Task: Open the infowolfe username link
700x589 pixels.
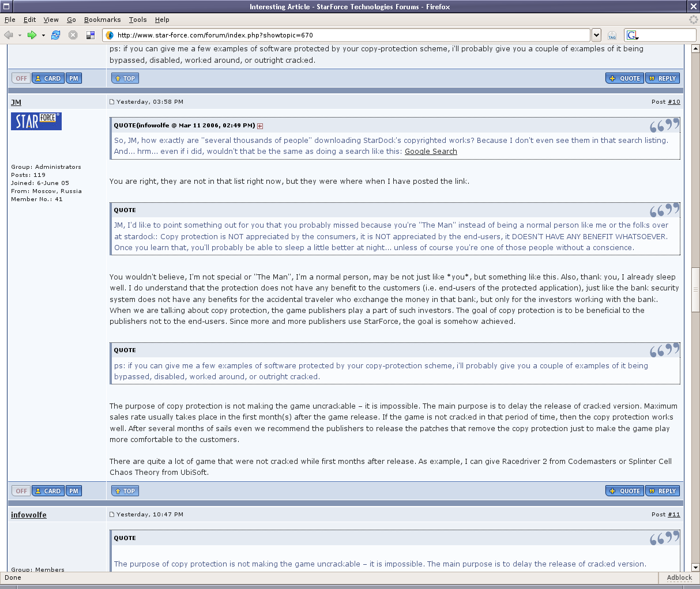Action: pos(29,515)
